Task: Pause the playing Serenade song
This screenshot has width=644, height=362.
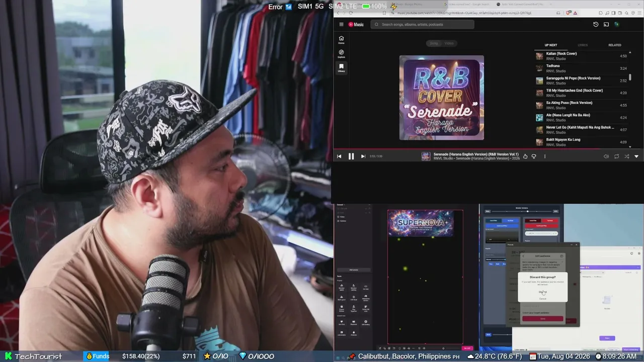Action: [x=351, y=156]
